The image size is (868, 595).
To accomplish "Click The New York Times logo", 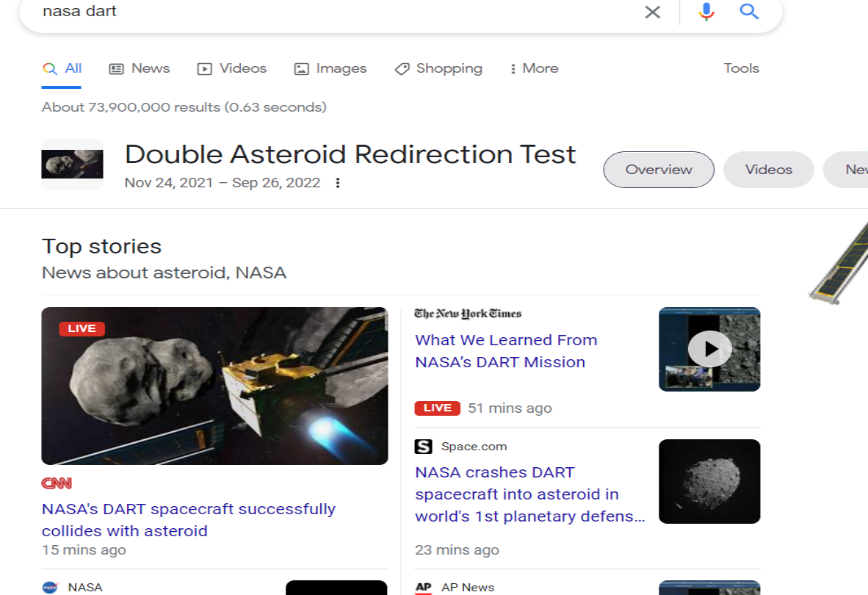I will coord(468,313).
